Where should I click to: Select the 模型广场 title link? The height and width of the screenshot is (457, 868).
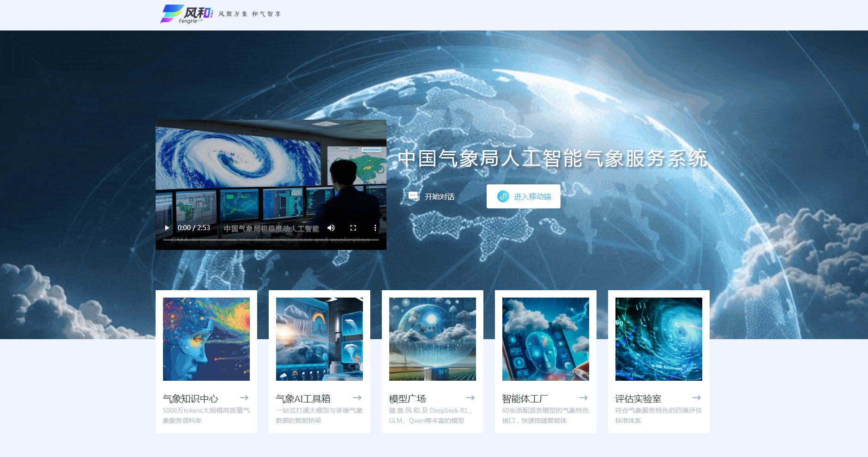tap(407, 399)
